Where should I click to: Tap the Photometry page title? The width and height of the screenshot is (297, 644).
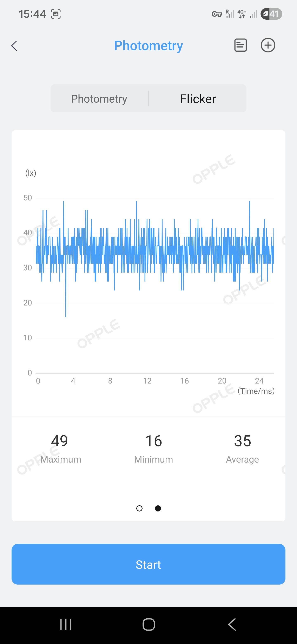coord(148,46)
